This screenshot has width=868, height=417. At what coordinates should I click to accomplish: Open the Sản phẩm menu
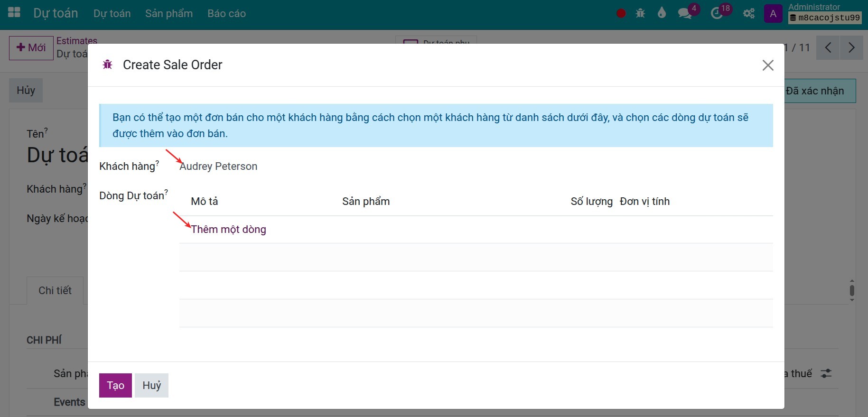click(x=169, y=14)
